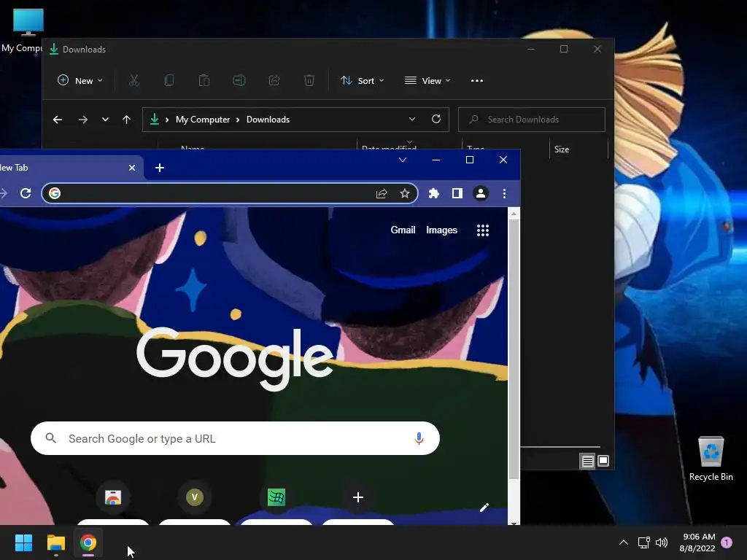This screenshot has width=747, height=560.
Task: Open Chrome Extensions puzzle icon
Action: click(x=434, y=193)
